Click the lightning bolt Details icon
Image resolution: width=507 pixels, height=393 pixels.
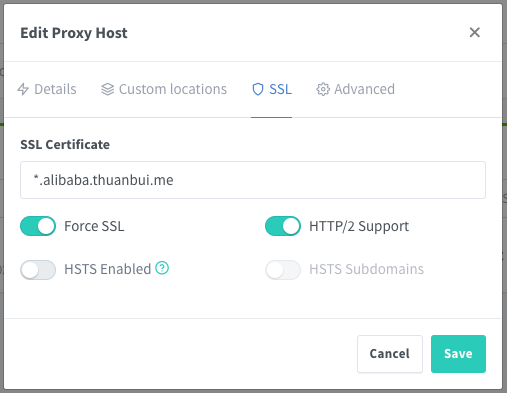click(x=23, y=89)
